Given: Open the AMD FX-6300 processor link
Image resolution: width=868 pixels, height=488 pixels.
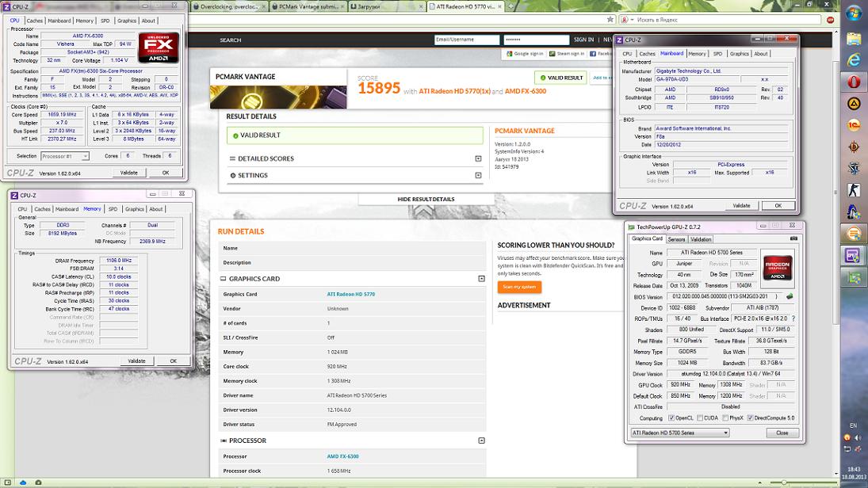Looking at the screenshot, I should click(x=342, y=456).
